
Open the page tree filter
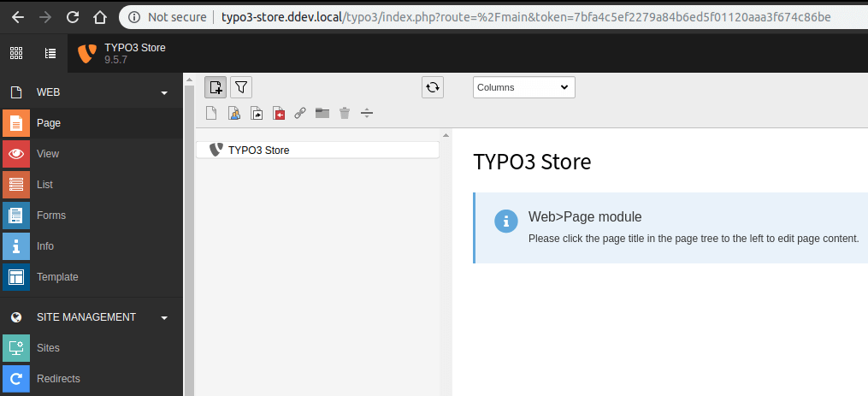241,87
